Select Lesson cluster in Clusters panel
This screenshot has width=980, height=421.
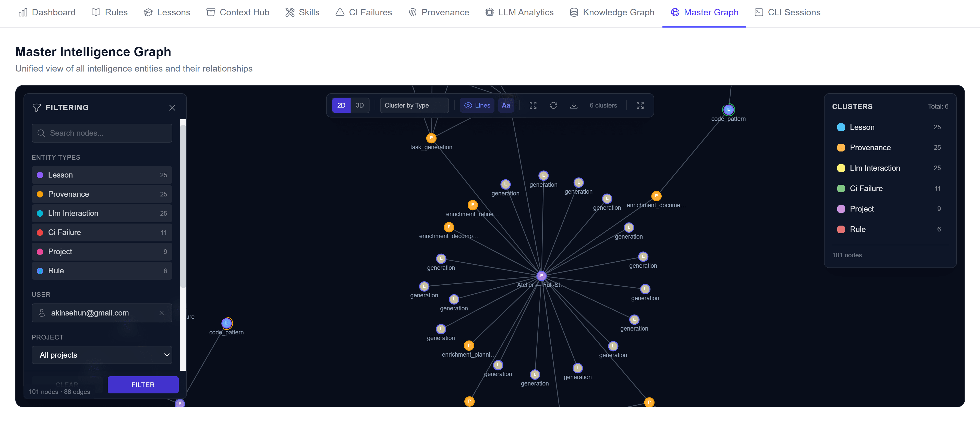(890, 127)
